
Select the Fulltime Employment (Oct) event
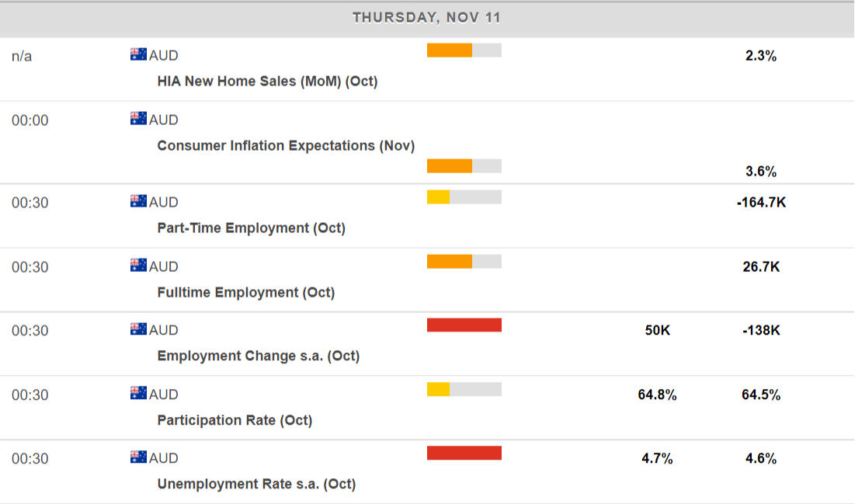245,292
